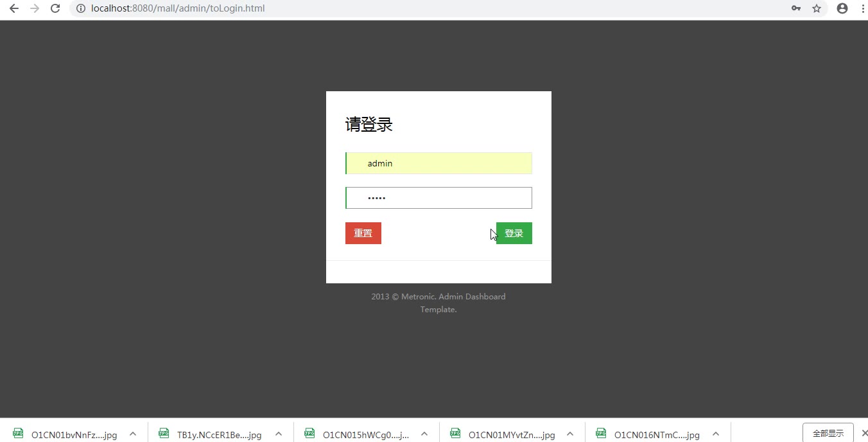Expand options for O1CN016NTmC download
The width and height of the screenshot is (868, 442).
[x=716, y=434]
